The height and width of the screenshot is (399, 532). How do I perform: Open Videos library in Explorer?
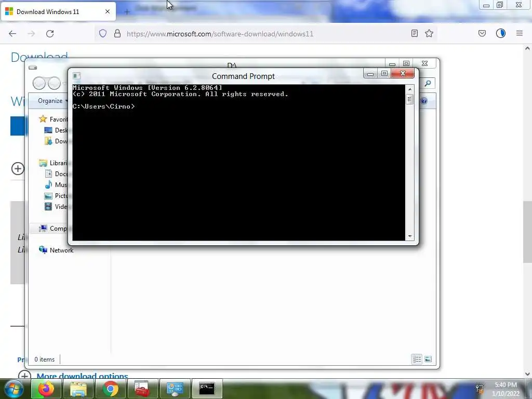(x=56, y=206)
